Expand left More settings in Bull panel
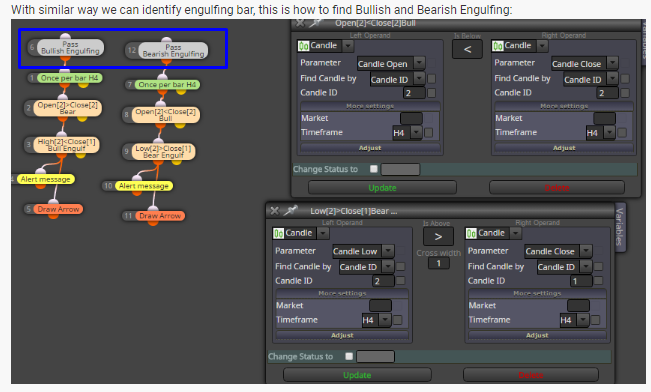This screenshot has width=651, height=392. point(370,106)
